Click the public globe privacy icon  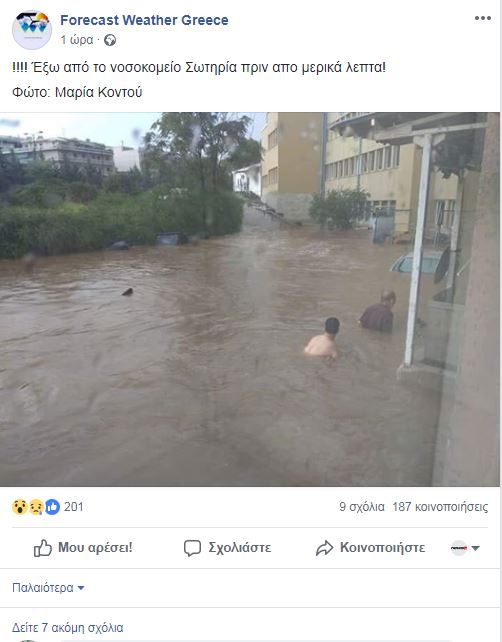[x=110, y=40]
